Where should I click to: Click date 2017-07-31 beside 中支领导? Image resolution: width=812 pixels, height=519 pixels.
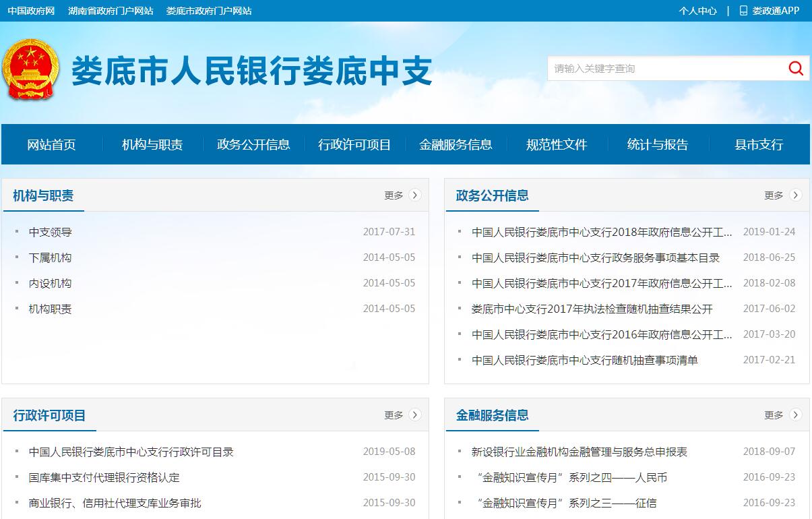tap(389, 232)
